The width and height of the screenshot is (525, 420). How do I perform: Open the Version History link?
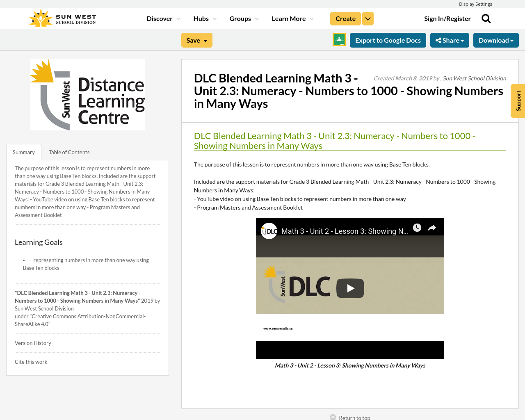pos(33,342)
